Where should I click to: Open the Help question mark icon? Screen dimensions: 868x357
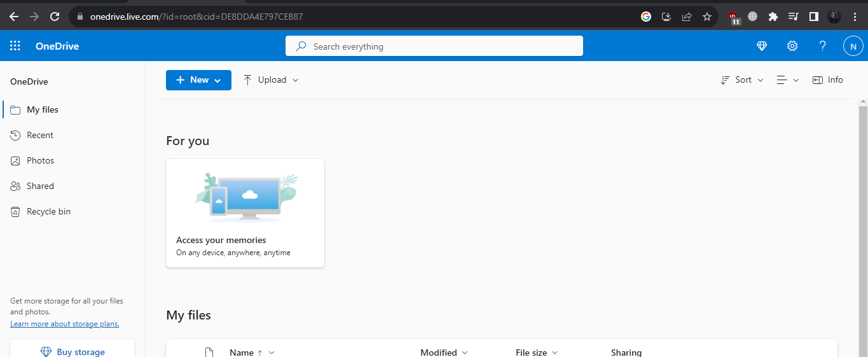click(x=823, y=46)
